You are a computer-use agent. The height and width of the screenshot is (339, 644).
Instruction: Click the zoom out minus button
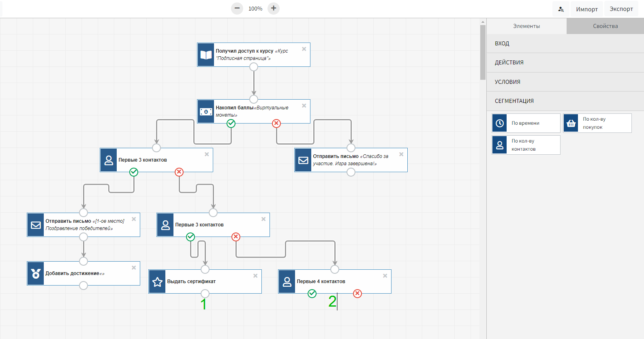click(237, 9)
